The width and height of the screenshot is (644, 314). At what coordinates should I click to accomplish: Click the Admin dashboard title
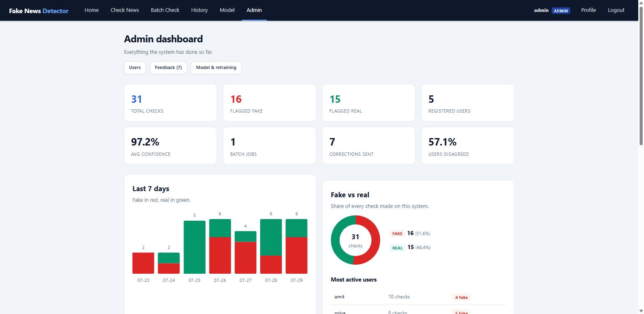(163, 39)
